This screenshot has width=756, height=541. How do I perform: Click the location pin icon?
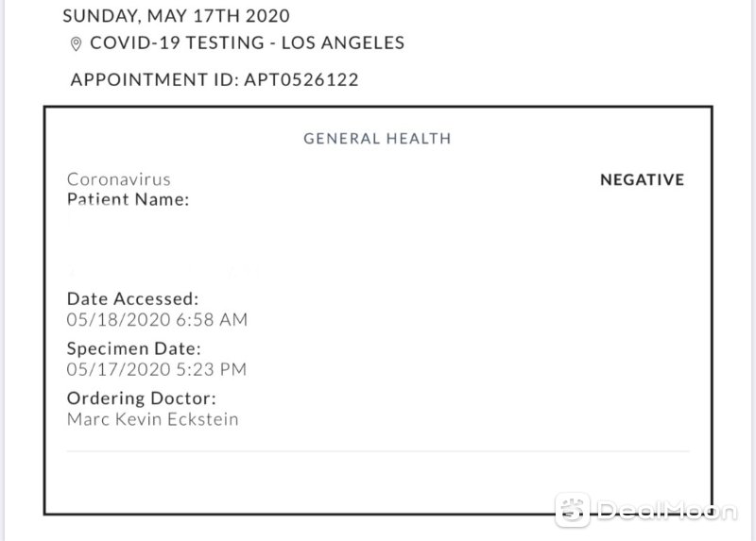[76, 43]
